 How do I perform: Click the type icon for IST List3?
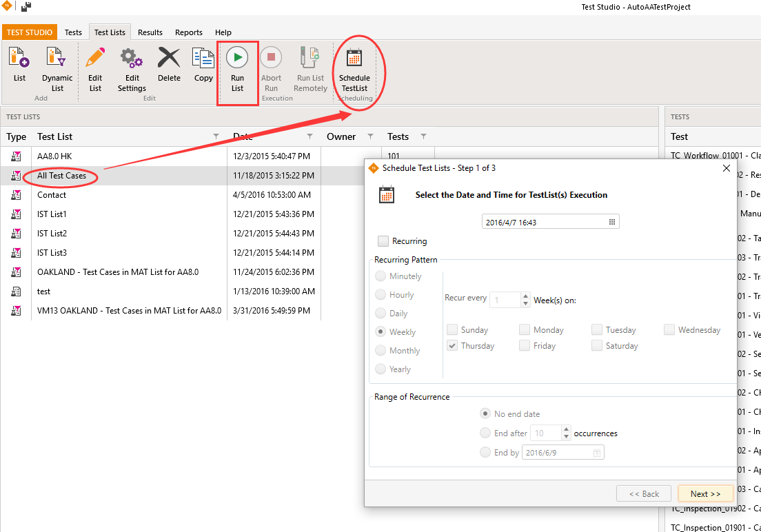[x=16, y=253]
